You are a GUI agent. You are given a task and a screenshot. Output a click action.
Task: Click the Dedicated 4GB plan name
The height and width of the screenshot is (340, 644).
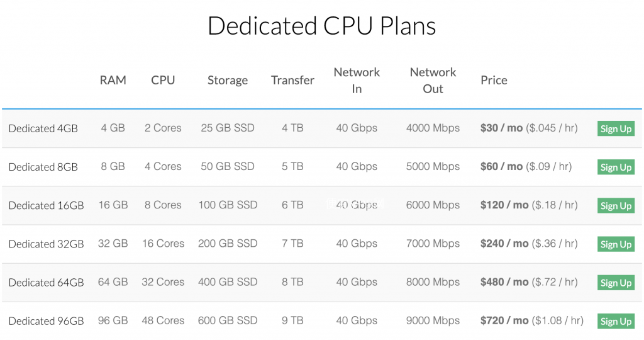[x=43, y=128]
